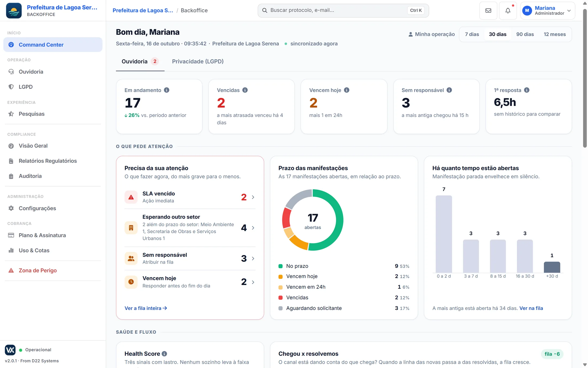Image resolution: width=588 pixels, height=368 pixels.
Task: Select the 30 dias period
Action: pyautogui.click(x=497, y=34)
